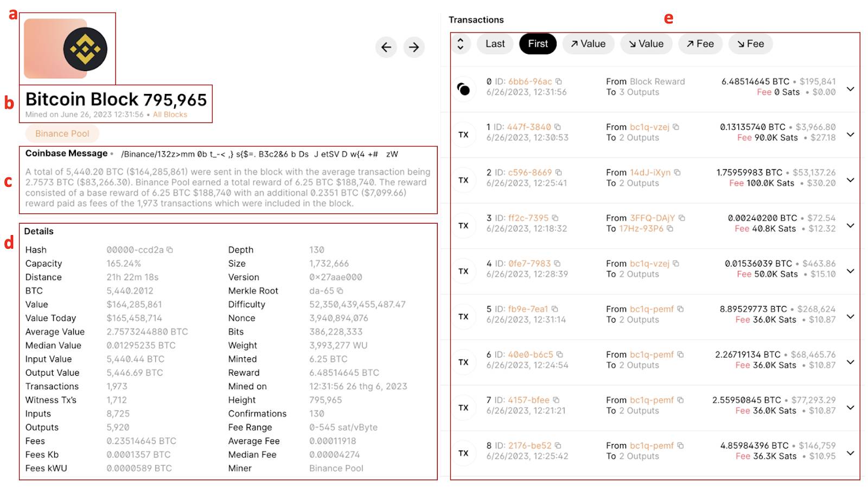
Task: Expand transaction 3 details chevron
Action: tap(850, 226)
